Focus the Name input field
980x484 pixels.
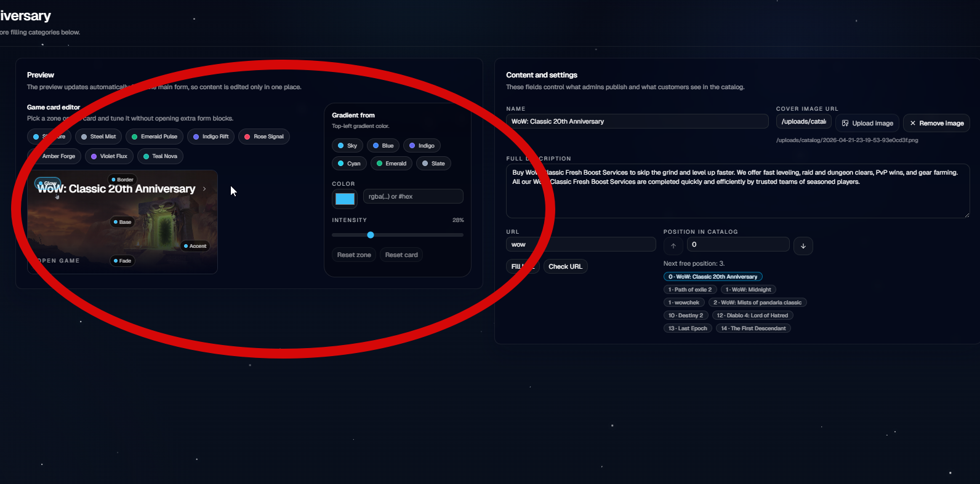[x=637, y=121]
